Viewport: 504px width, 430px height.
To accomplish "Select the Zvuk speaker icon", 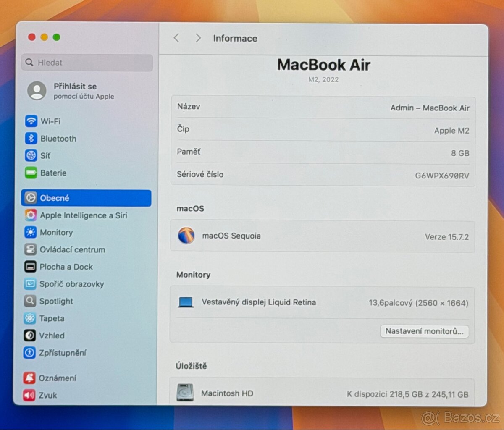I will click(29, 395).
